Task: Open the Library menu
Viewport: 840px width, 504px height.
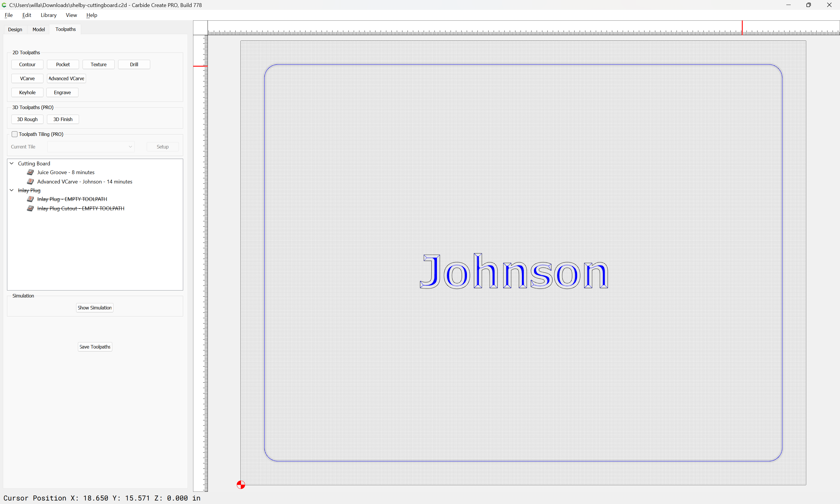Action: 48,15
